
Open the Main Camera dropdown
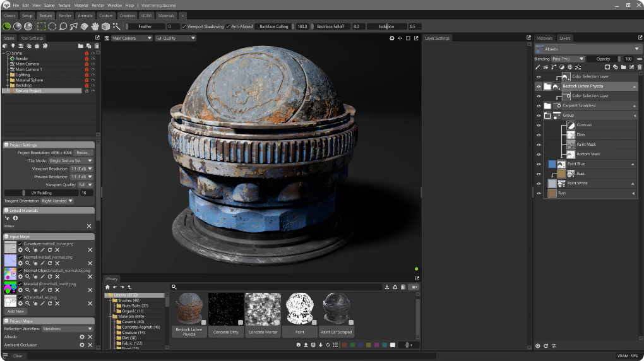[131, 38]
